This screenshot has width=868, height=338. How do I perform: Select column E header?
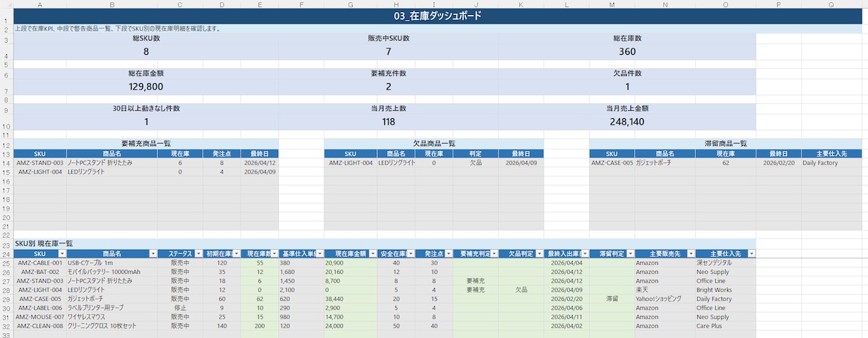[260, 4]
